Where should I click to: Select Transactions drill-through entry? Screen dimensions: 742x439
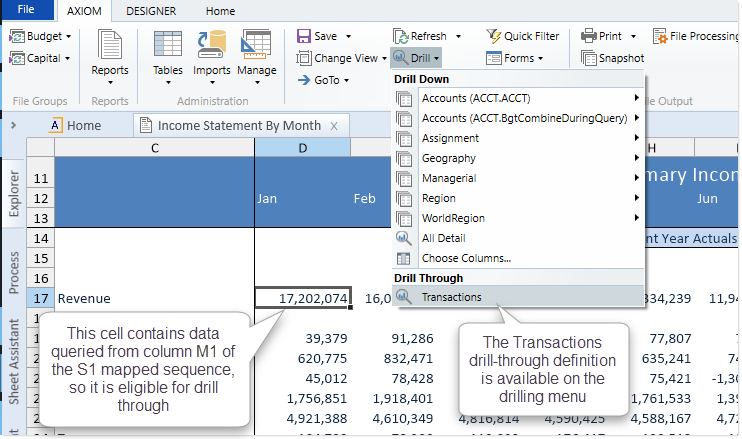pos(518,297)
